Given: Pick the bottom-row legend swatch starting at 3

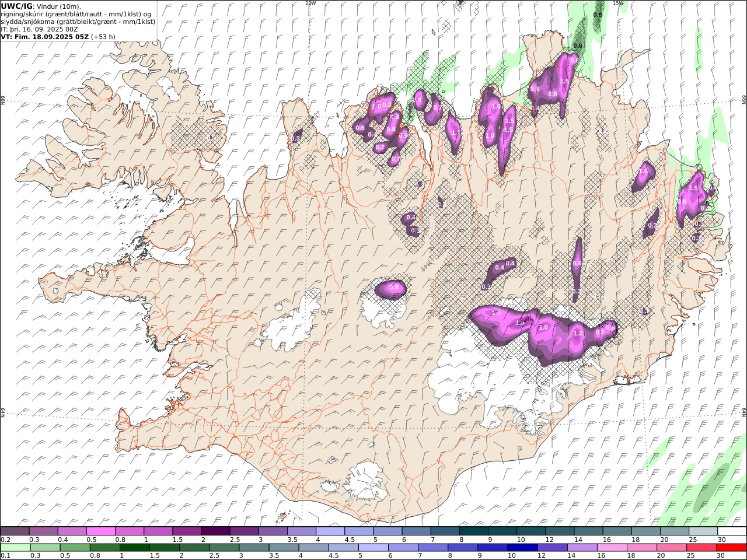Looking at the screenshot, I should click(x=254, y=547).
